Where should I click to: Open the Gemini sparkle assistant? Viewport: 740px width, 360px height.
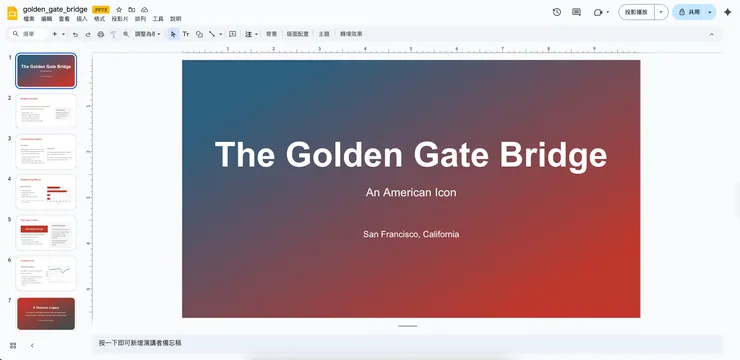[727, 12]
